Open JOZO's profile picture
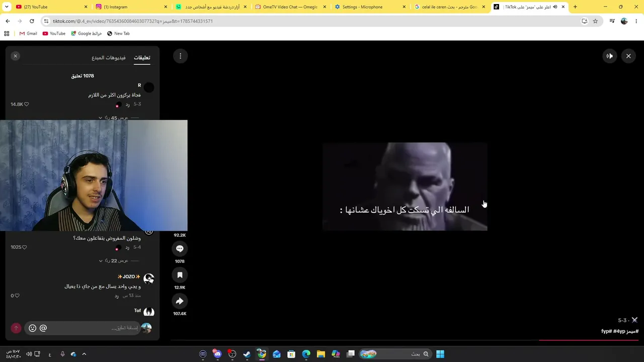The image size is (644, 362). pyautogui.click(x=149, y=279)
